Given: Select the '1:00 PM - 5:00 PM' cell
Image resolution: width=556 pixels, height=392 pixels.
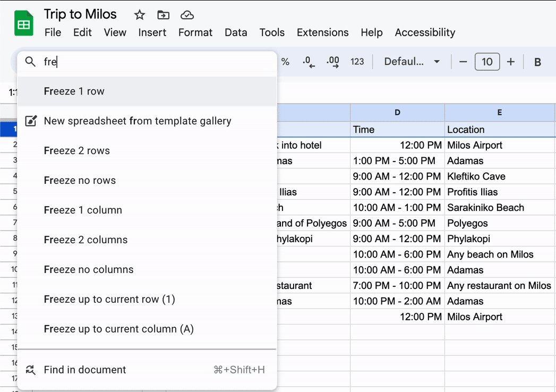Looking at the screenshot, I should click(x=397, y=161).
